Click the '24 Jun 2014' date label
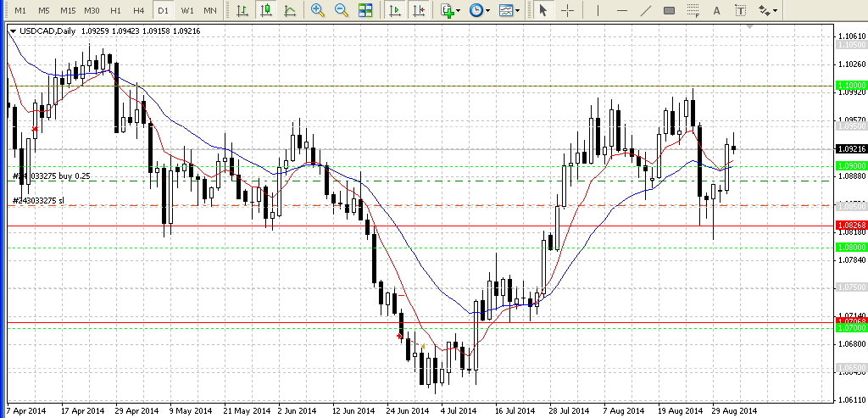 [x=408, y=411]
